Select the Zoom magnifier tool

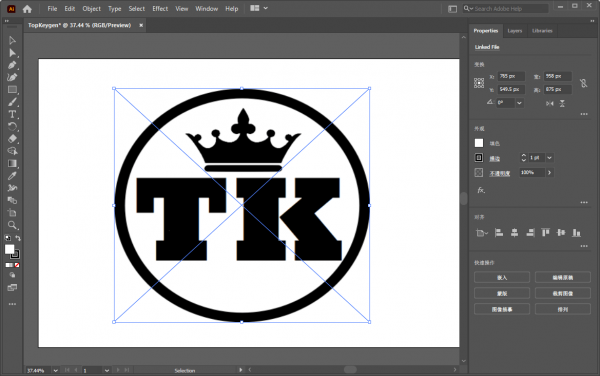pos(12,225)
